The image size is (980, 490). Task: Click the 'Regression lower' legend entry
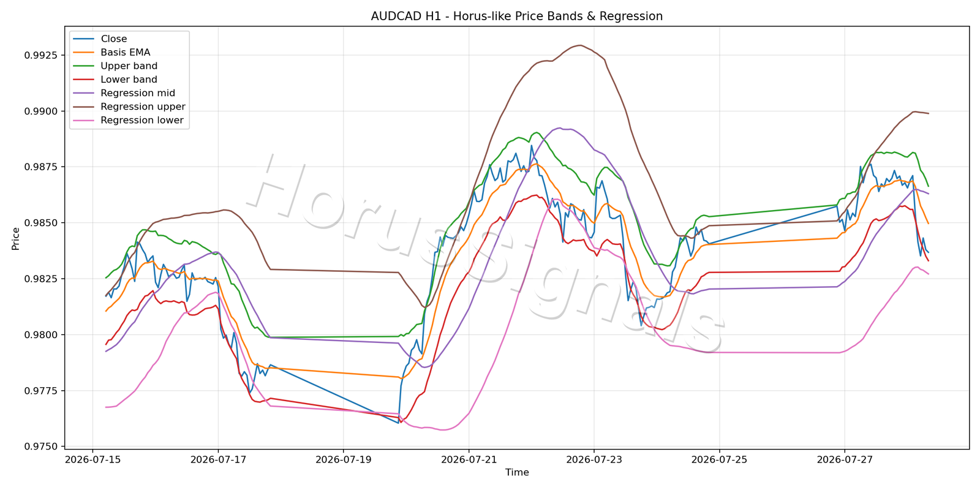click(142, 120)
